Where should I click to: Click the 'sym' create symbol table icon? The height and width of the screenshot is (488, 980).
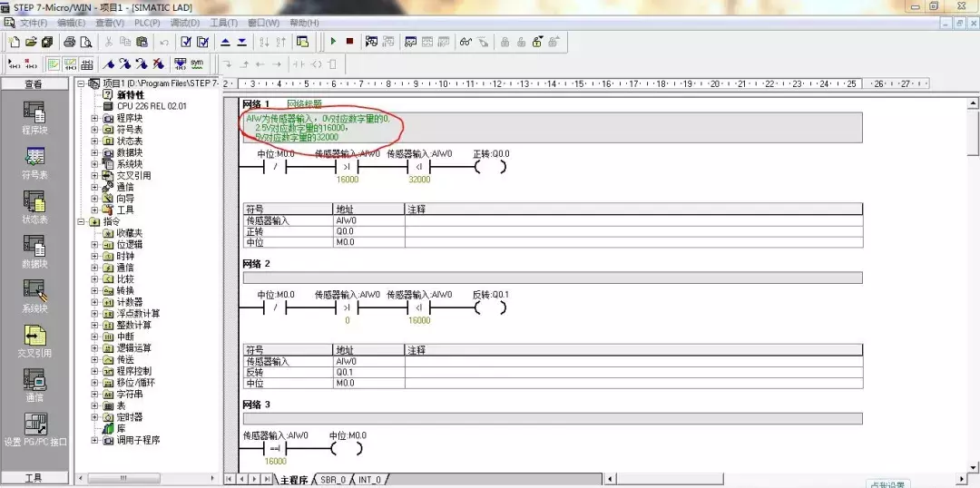coord(198,63)
